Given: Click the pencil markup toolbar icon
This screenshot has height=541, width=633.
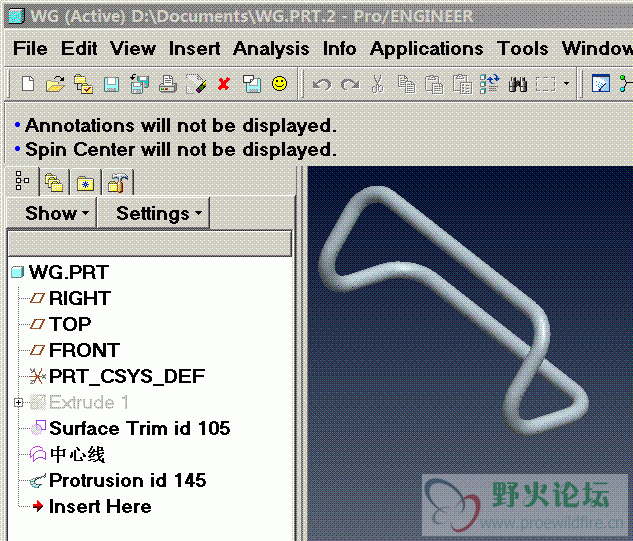Looking at the screenshot, I should (x=196, y=84).
